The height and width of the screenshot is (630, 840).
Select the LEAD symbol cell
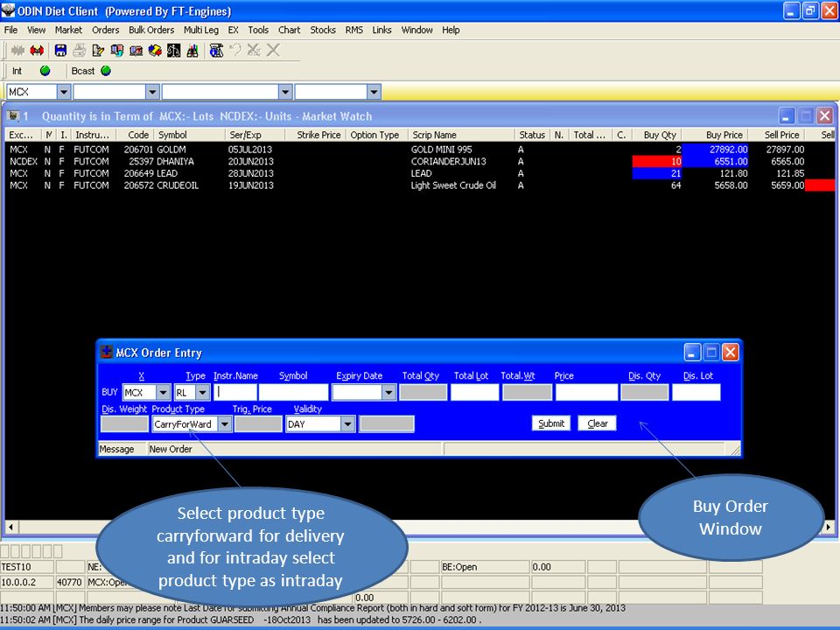(x=167, y=173)
